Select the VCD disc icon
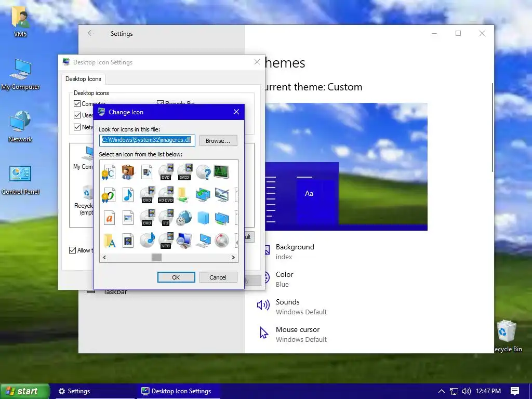Screen dimensions: 532x399 click(x=166, y=241)
